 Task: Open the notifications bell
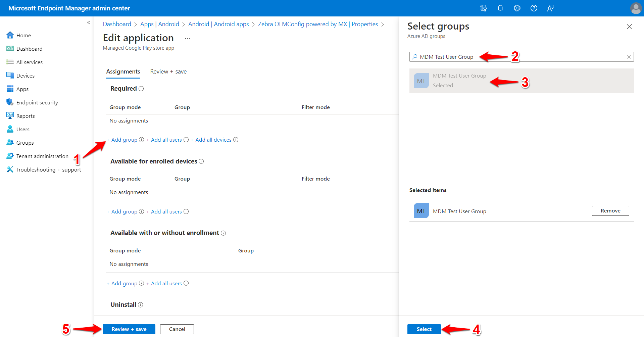(500, 8)
